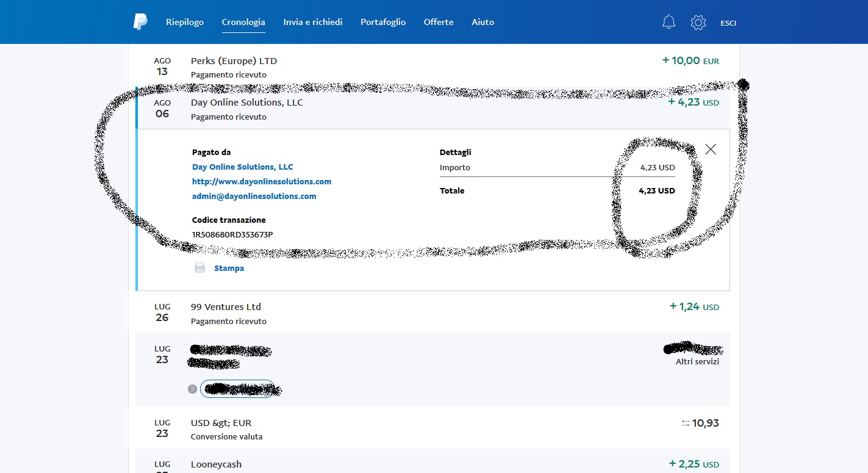Click the + 1,24 USD amount

pos(694,306)
